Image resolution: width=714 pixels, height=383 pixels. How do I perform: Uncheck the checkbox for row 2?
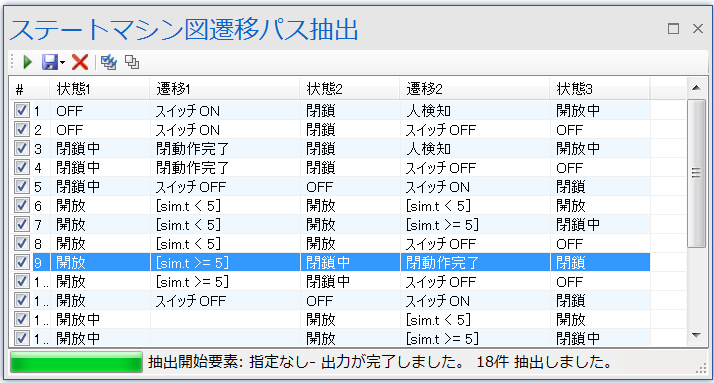coord(21,129)
